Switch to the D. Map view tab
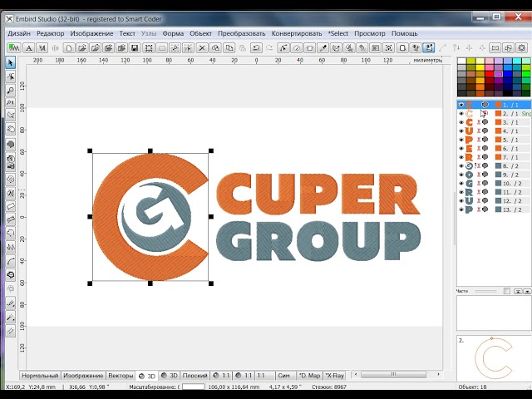The height and width of the screenshot is (399, 532). [x=310, y=376]
